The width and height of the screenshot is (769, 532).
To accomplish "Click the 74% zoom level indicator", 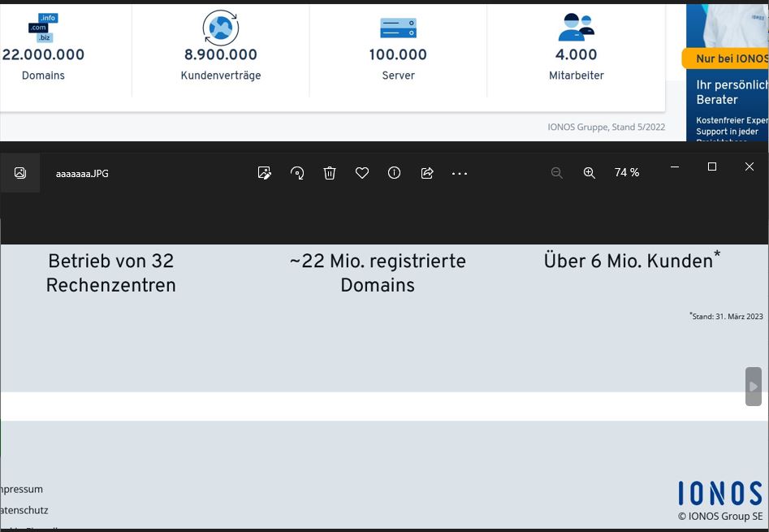I will pyautogui.click(x=626, y=173).
